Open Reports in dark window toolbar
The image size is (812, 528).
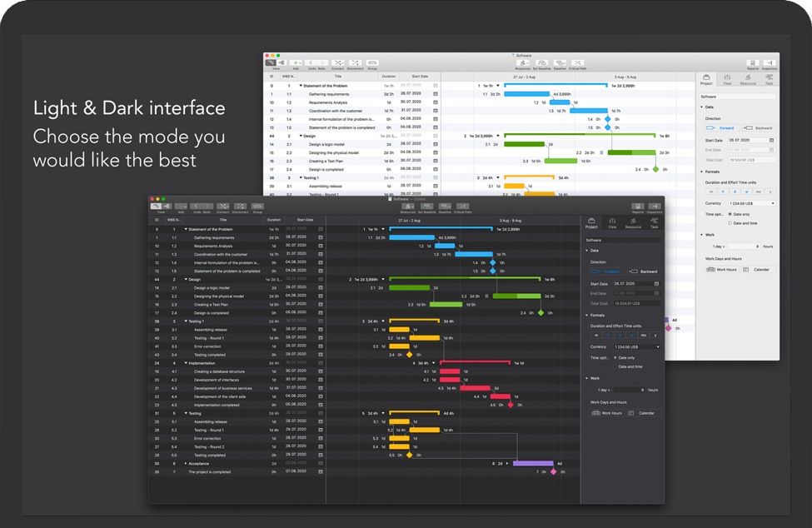(x=637, y=206)
